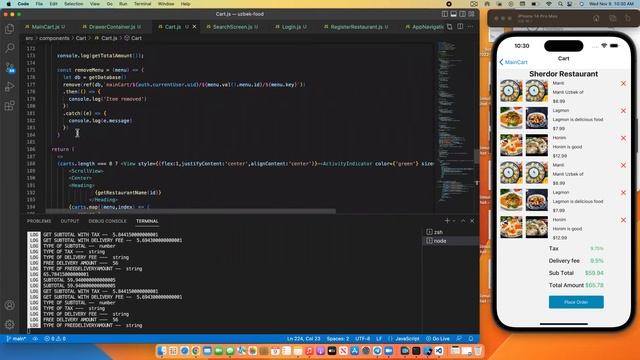Switch to MainCart.js tab
640x360 pixels.
click(x=45, y=27)
